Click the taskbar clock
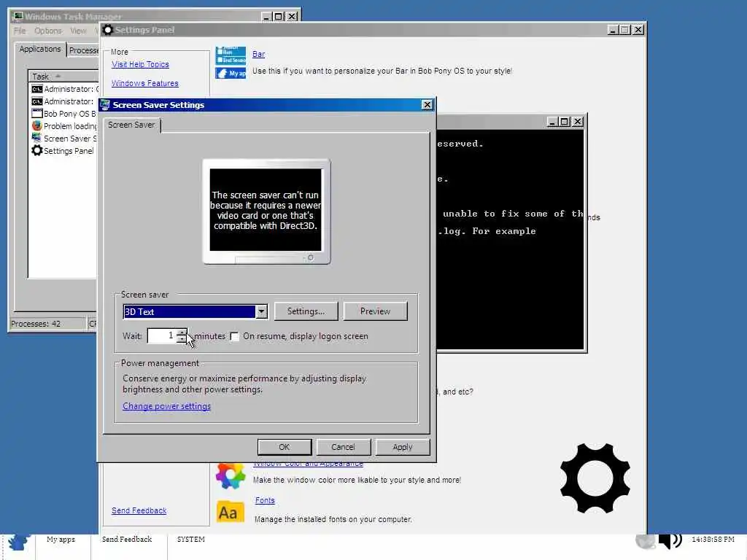The height and width of the screenshot is (560, 747). point(713,540)
